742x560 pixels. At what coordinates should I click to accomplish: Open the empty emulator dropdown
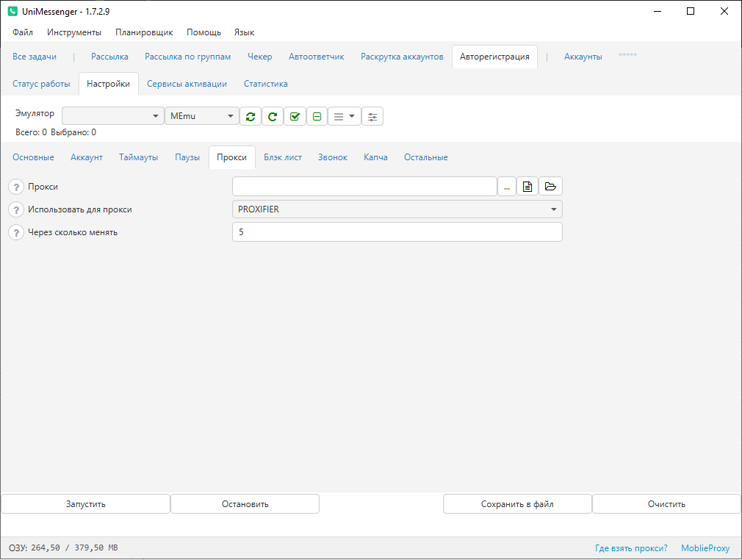pyautogui.click(x=112, y=116)
